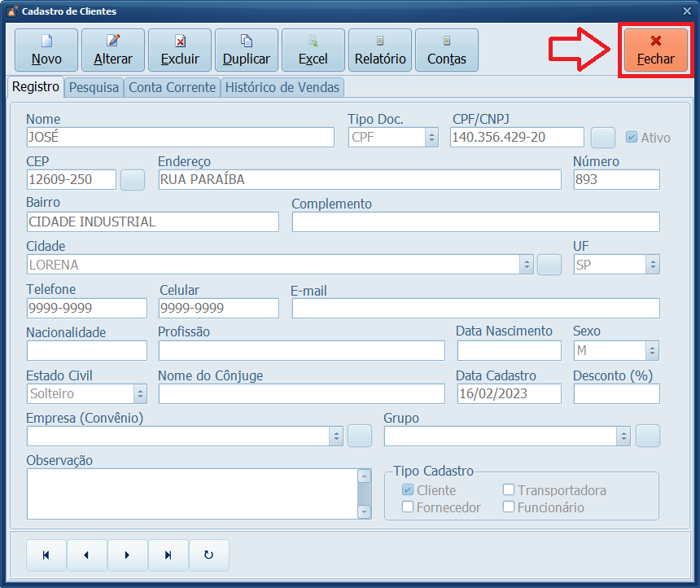Screen dimensions: 700x588
Task: Expand the Estado Civil dropdown
Action: (140, 393)
